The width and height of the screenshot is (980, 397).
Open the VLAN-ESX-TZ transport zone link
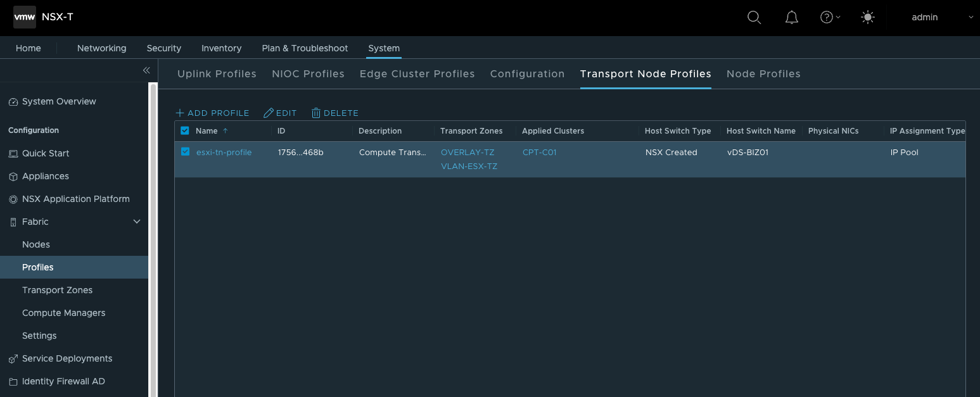(x=469, y=167)
